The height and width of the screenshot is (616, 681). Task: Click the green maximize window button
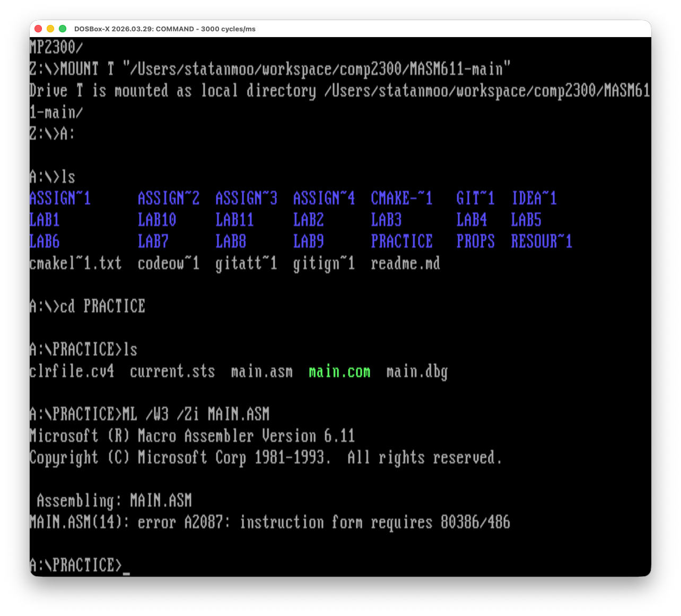click(x=63, y=29)
